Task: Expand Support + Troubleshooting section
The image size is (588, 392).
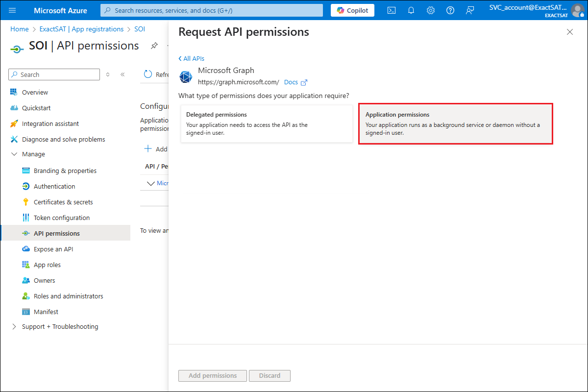Action: pos(14,327)
